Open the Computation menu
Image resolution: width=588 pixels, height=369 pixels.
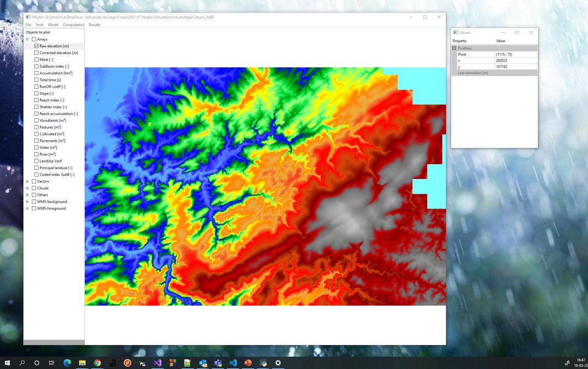pos(73,25)
